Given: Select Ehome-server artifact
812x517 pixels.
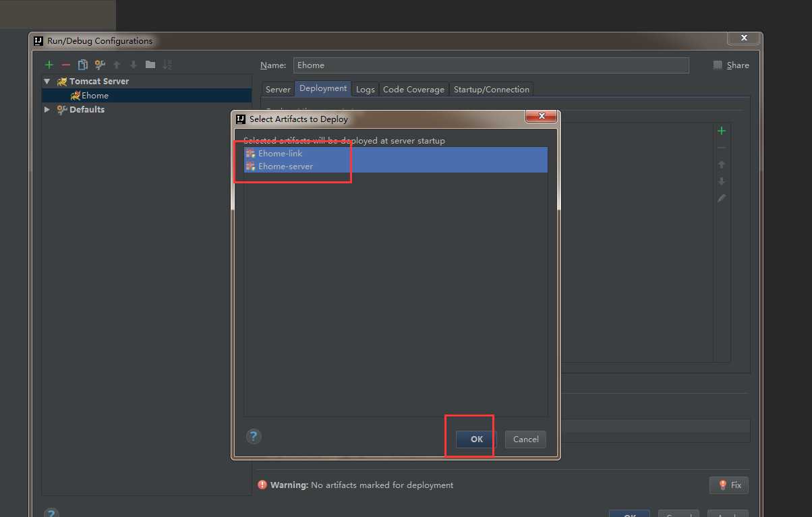Looking at the screenshot, I should click(x=396, y=166).
